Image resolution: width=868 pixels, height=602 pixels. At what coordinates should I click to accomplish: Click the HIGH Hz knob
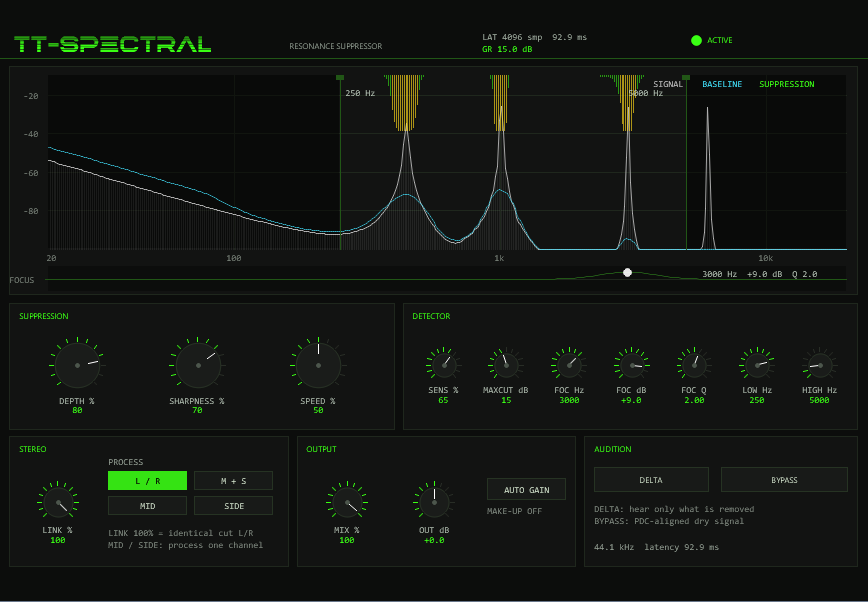pos(820,366)
